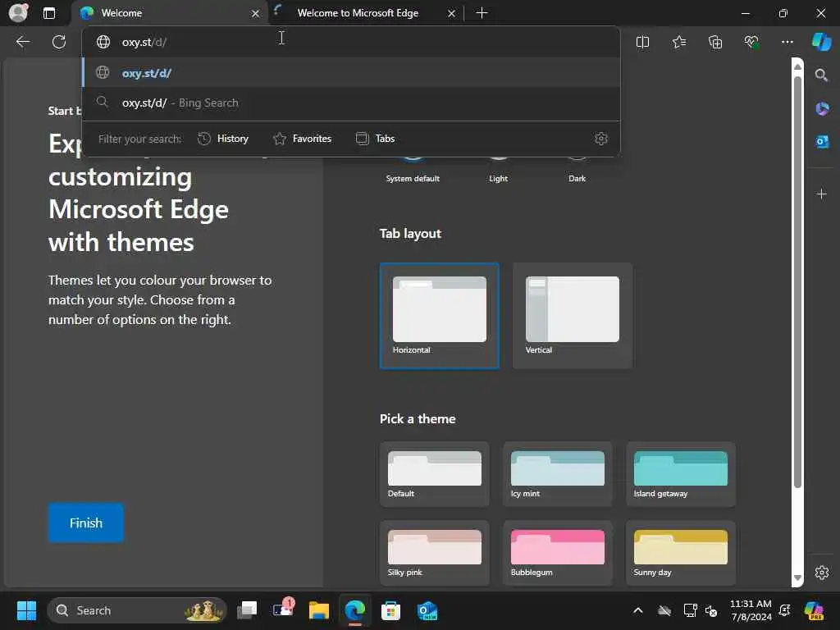
Task: Click the taskbar Search box
Action: [x=137, y=610]
